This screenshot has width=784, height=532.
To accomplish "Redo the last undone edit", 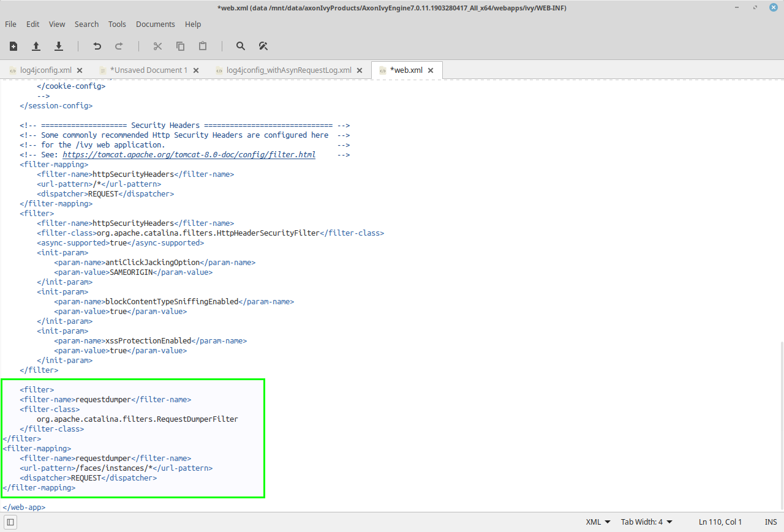I will pyautogui.click(x=119, y=46).
